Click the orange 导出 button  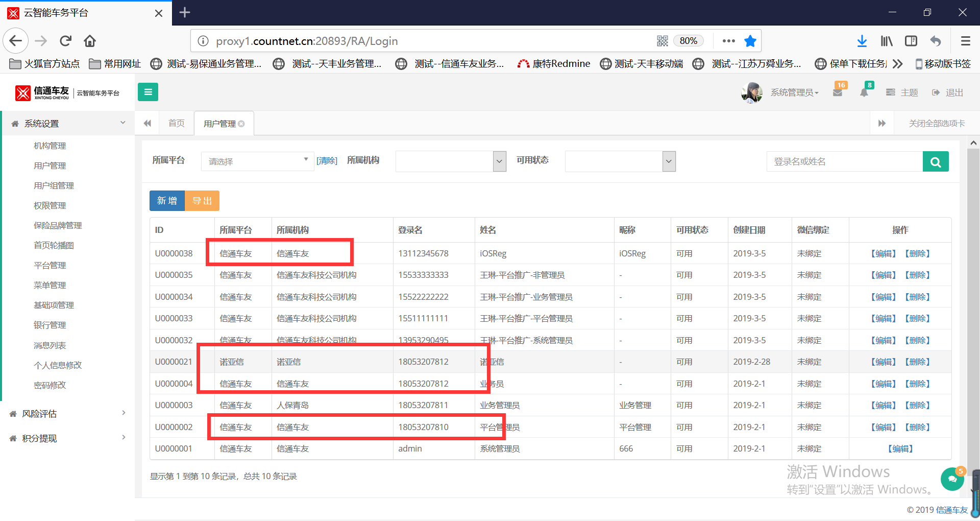click(x=202, y=201)
